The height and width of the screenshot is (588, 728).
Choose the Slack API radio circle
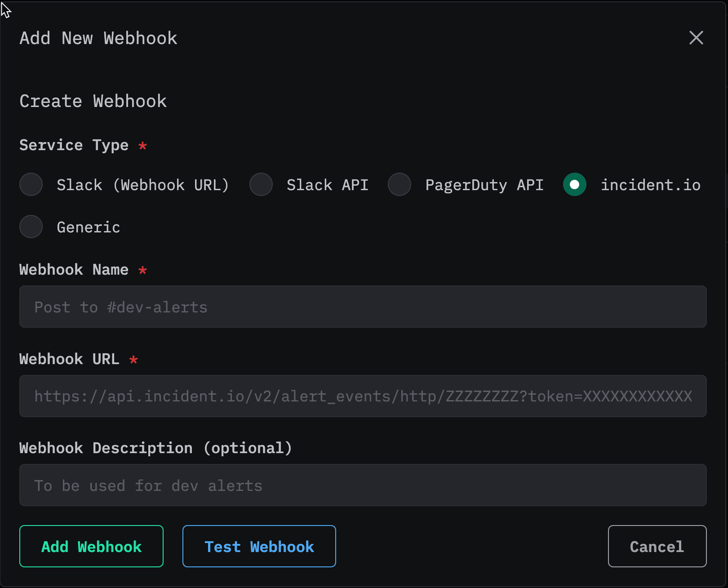pos(261,185)
